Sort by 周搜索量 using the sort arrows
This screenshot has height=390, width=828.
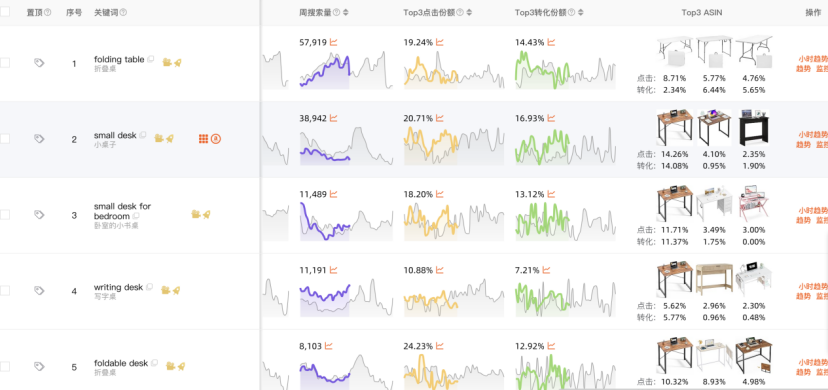point(345,12)
